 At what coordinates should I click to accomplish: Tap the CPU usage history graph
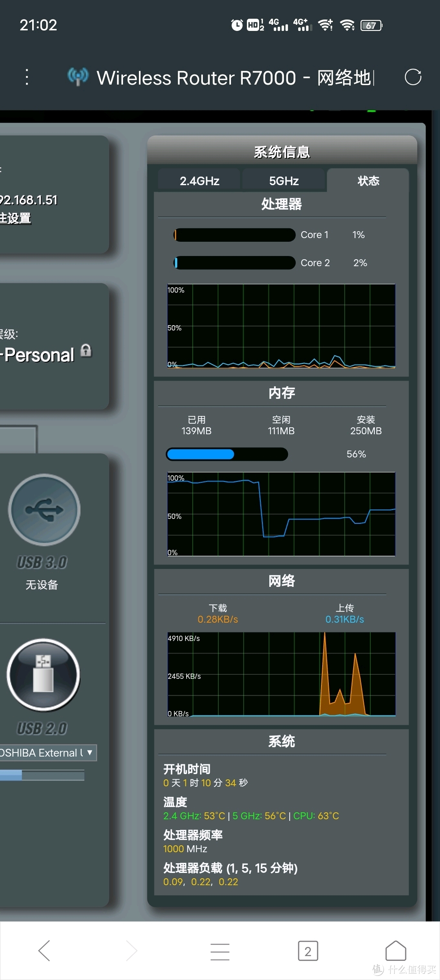[281, 326]
